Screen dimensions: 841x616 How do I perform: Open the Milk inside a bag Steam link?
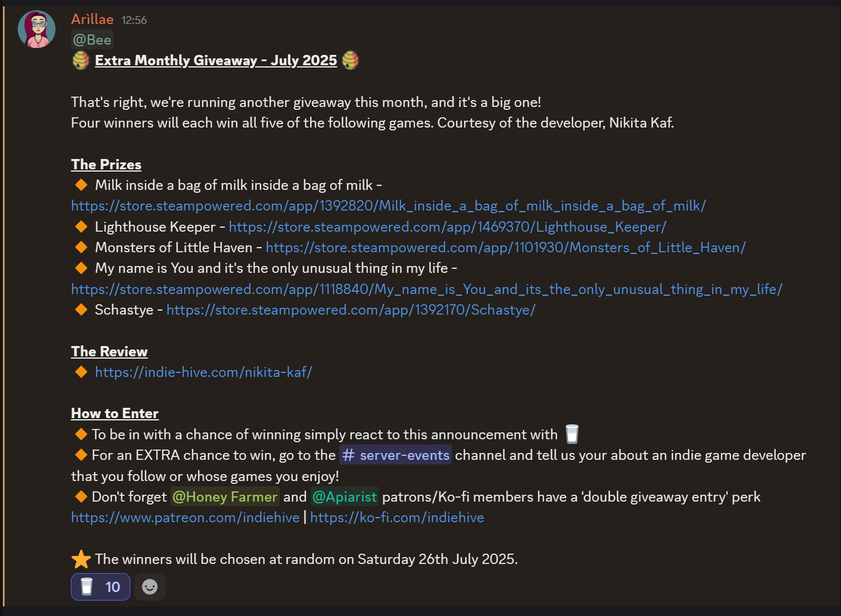click(x=388, y=206)
